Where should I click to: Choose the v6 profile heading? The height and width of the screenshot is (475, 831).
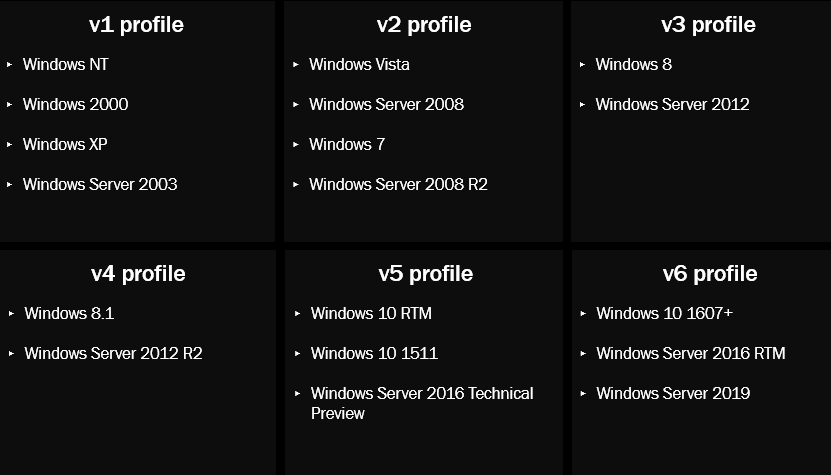pyautogui.click(x=710, y=274)
